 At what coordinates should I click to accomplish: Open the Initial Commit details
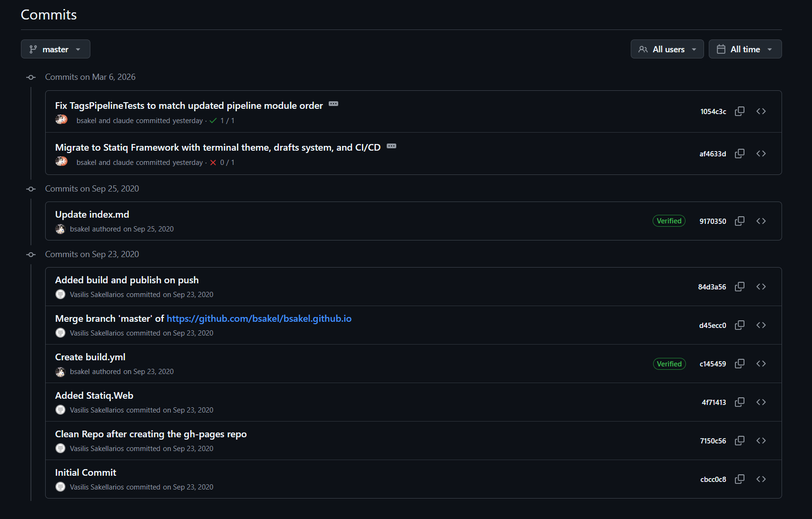click(x=85, y=472)
